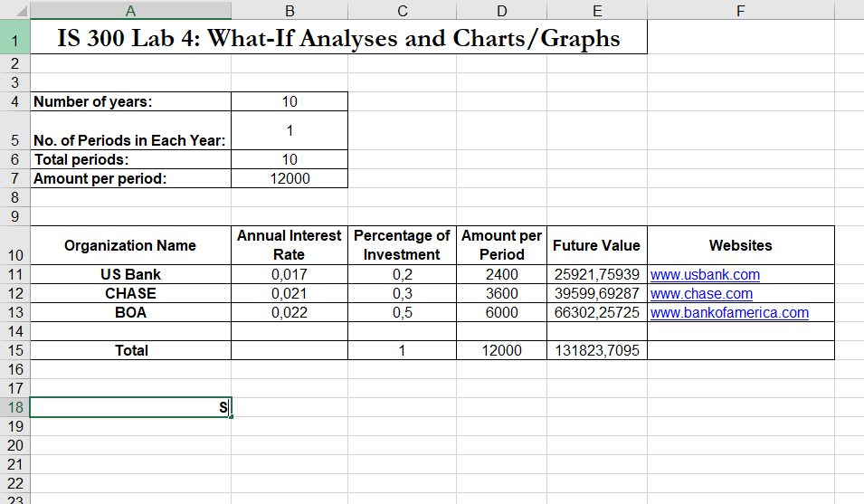The width and height of the screenshot is (864, 504).
Task: Click percentage cell 0,3
Action: (403, 293)
